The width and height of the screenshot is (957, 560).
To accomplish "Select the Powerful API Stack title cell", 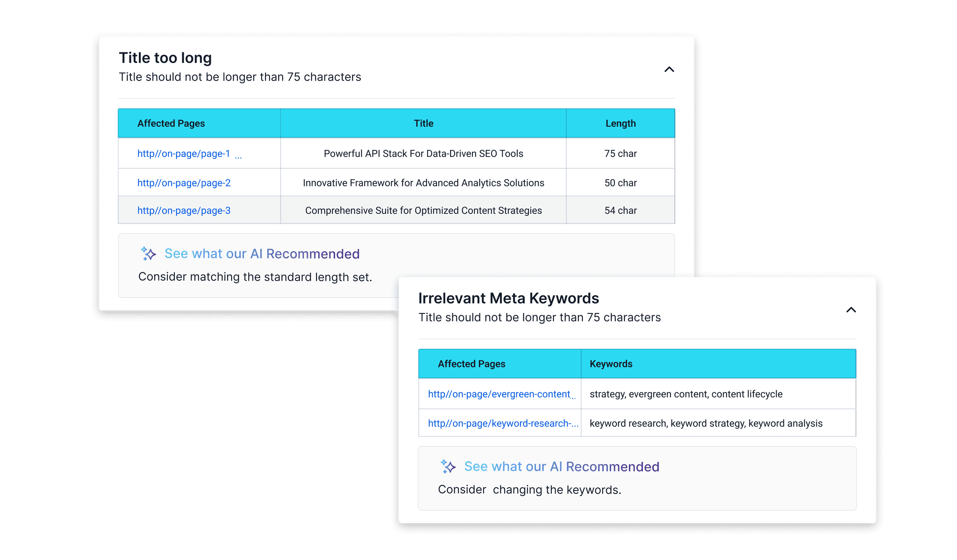I will click(423, 154).
